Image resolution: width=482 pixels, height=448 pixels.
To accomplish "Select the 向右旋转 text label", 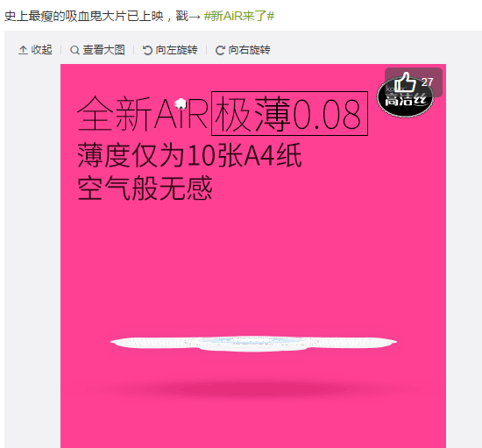I will coord(249,50).
